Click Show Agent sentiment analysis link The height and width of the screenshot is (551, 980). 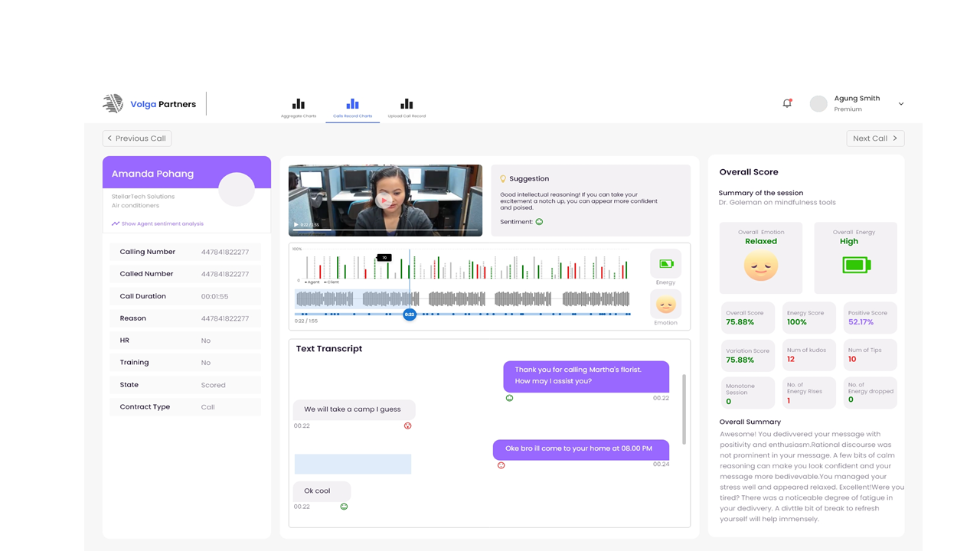point(158,223)
